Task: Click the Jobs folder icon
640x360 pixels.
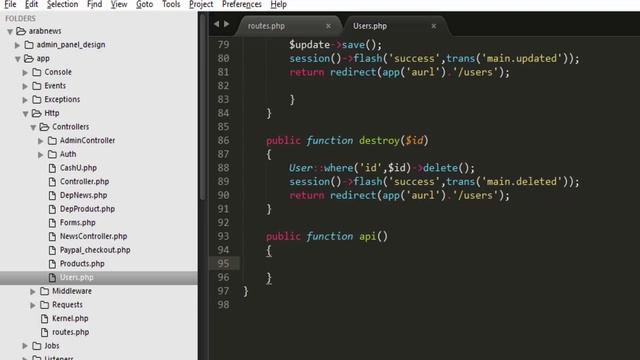Action: (x=37, y=346)
